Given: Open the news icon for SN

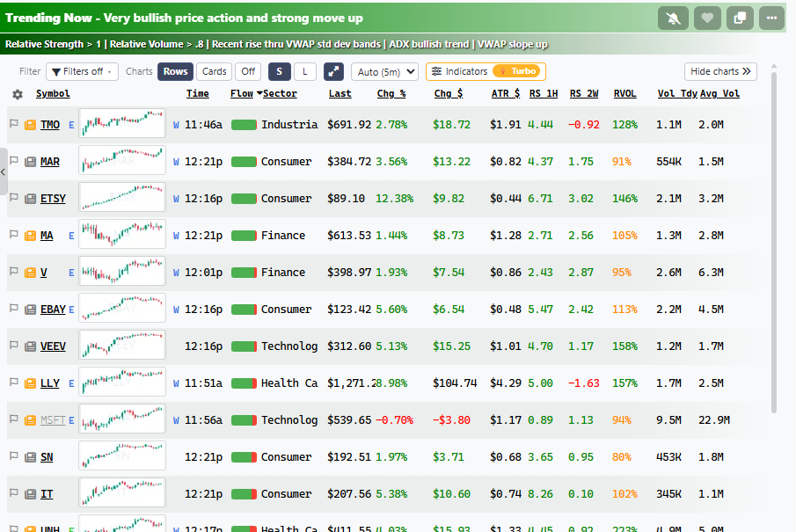Looking at the screenshot, I should 31,457.
